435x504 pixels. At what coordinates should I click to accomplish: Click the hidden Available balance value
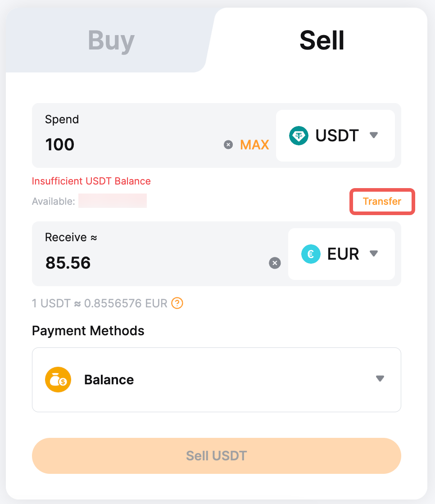click(113, 201)
